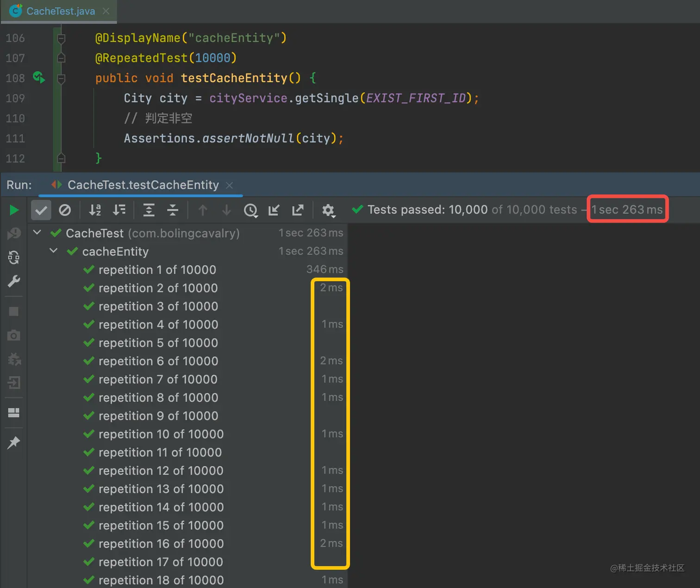The width and height of the screenshot is (700, 588).
Task: Click assertNotNull in the code editor
Action: (248, 138)
